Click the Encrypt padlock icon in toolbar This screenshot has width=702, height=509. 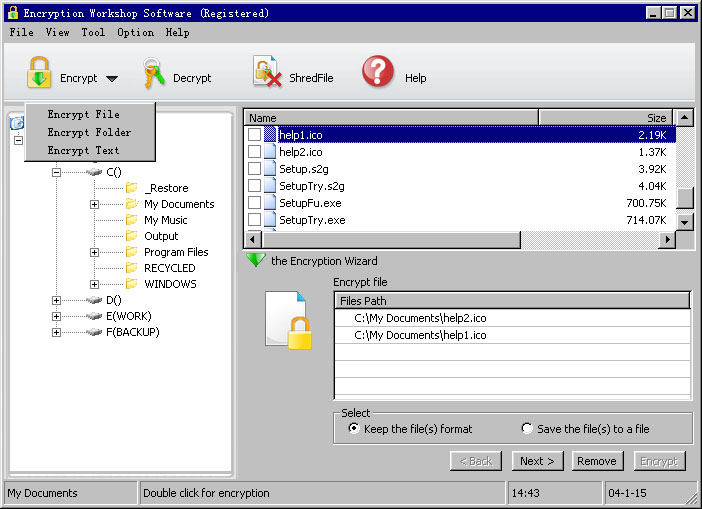[x=39, y=72]
